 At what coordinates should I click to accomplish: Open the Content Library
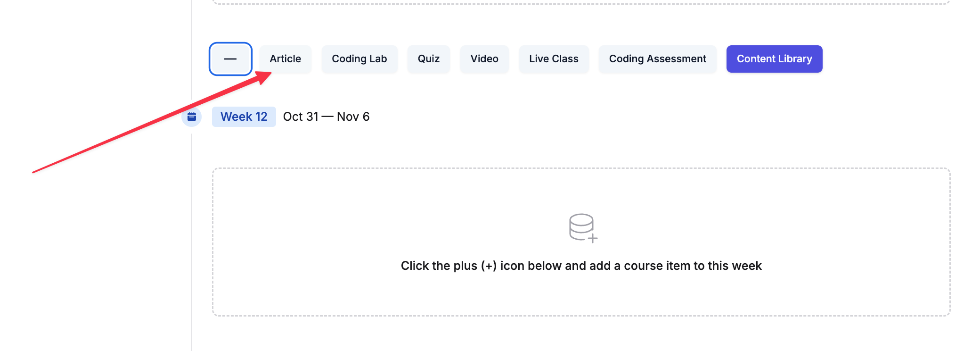pyautogui.click(x=774, y=59)
